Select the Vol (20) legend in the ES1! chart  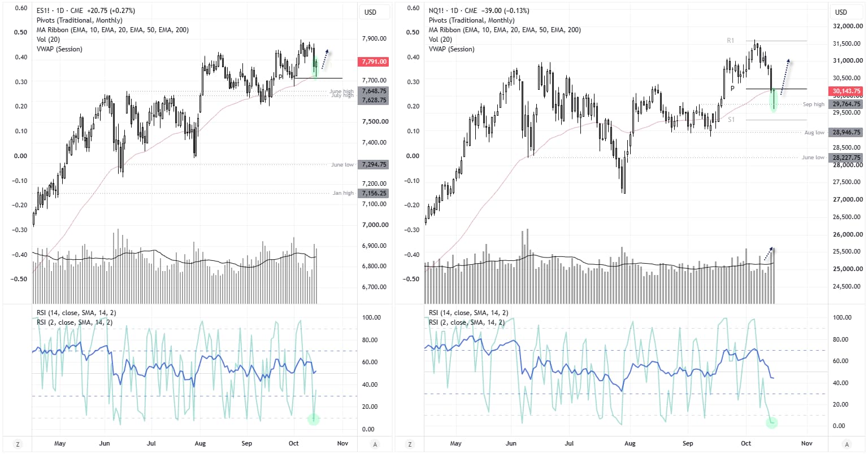(x=48, y=40)
